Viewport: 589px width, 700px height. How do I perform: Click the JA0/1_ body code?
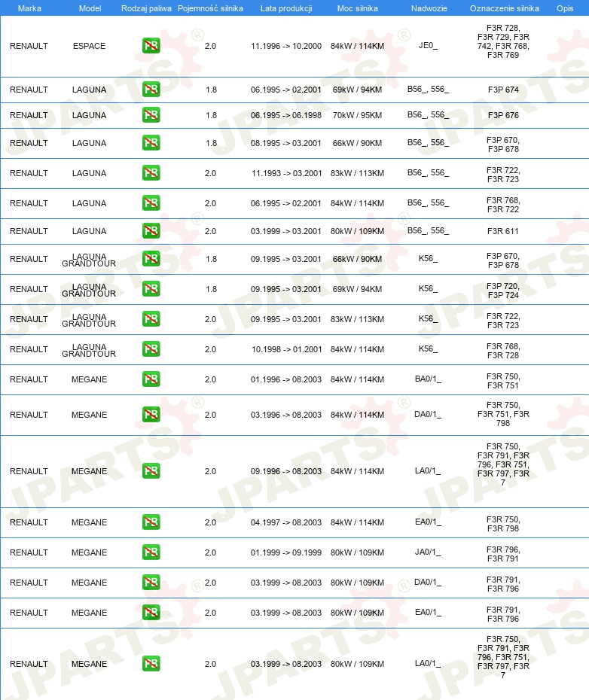428,552
